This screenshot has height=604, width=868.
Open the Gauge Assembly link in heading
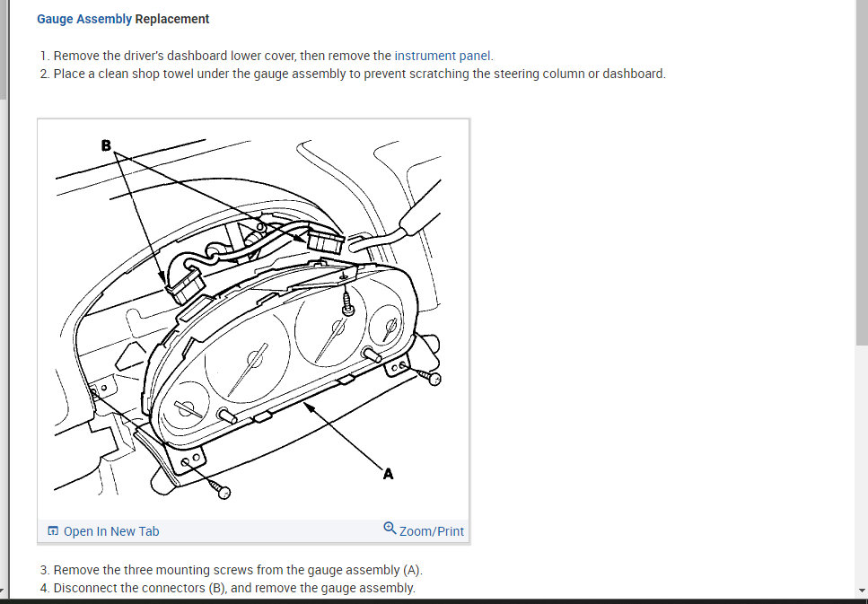84,19
